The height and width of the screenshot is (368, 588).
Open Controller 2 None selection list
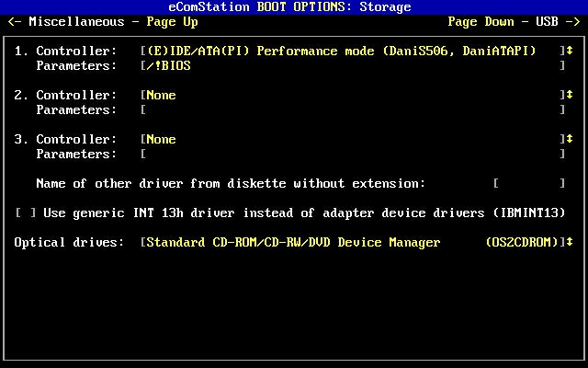pyautogui.click(x=353, y=95)
